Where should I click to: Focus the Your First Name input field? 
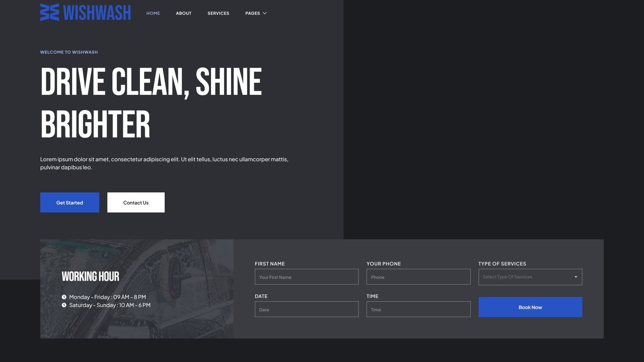click(x=306, y=277)
